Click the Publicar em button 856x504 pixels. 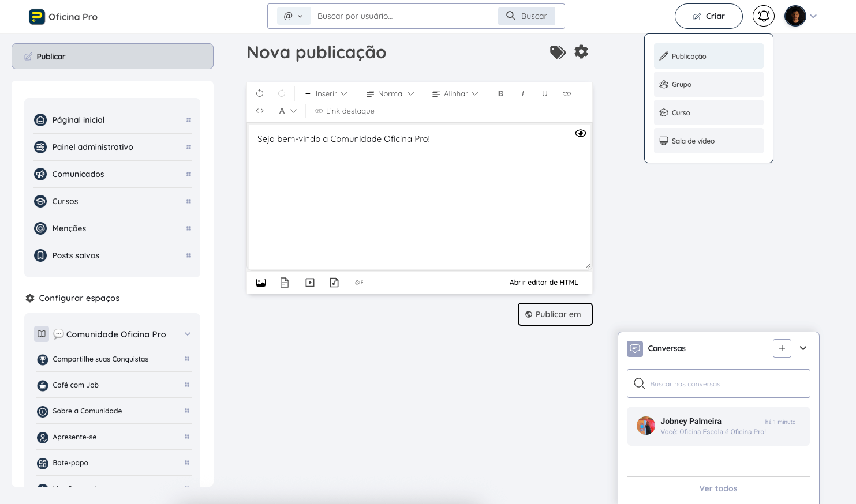point(555,314)
